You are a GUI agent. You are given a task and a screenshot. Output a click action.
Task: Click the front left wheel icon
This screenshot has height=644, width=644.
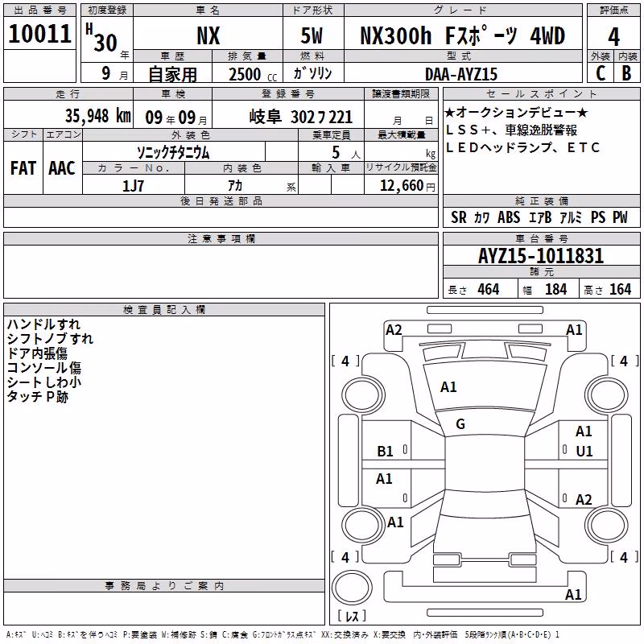[x=362, y=395]
